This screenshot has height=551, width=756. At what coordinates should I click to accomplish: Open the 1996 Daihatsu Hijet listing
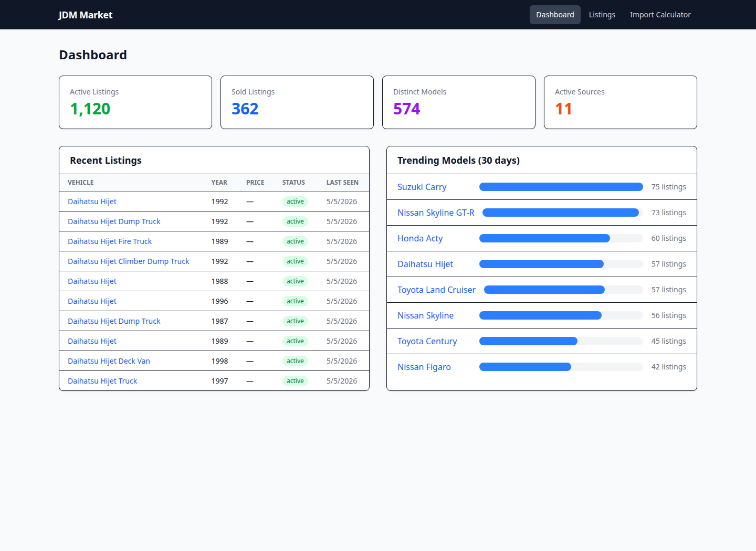pyautogui.click(x=92, y=301)
